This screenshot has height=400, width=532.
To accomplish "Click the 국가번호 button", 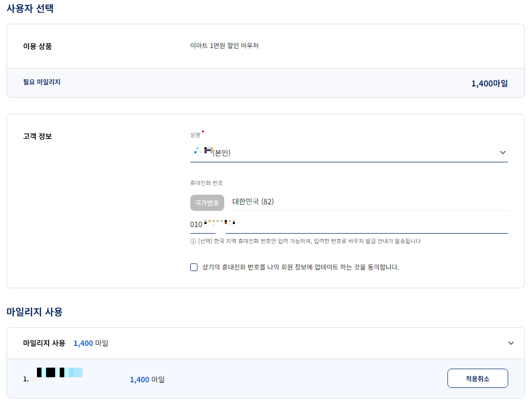I will pyautogui.click(x=207, y=203).
